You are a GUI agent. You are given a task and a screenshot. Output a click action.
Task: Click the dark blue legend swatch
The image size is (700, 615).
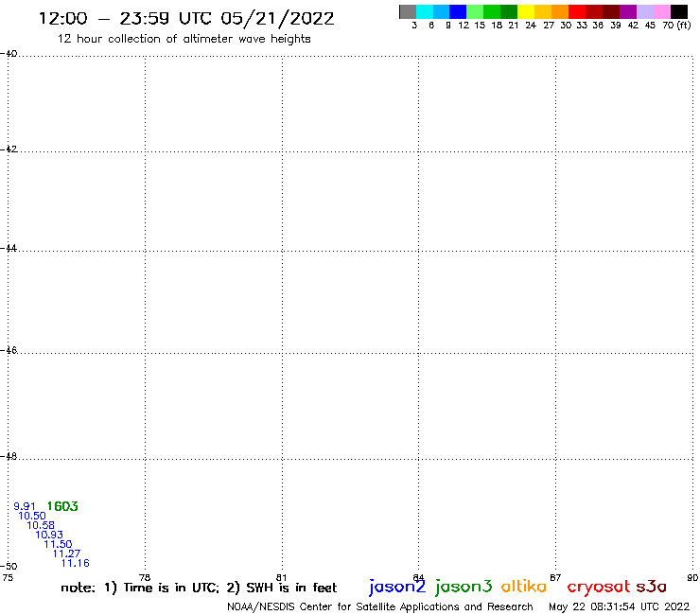tap(459, 12)
